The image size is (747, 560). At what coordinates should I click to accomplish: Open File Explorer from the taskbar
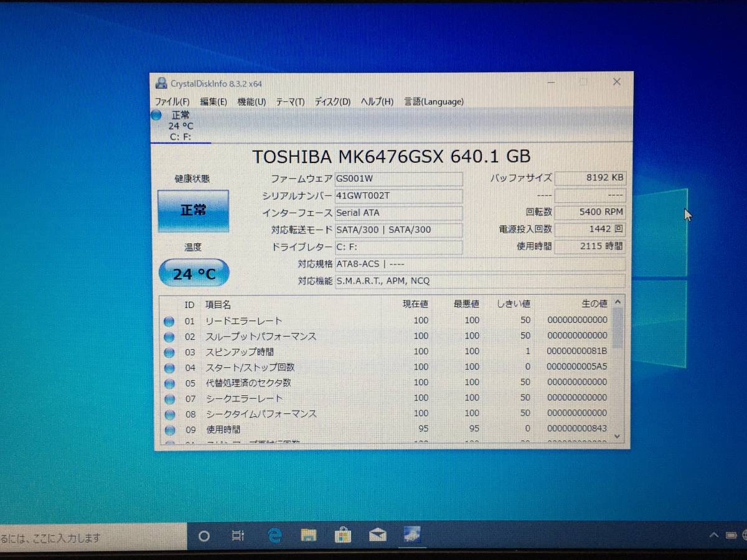click(308, 535)
